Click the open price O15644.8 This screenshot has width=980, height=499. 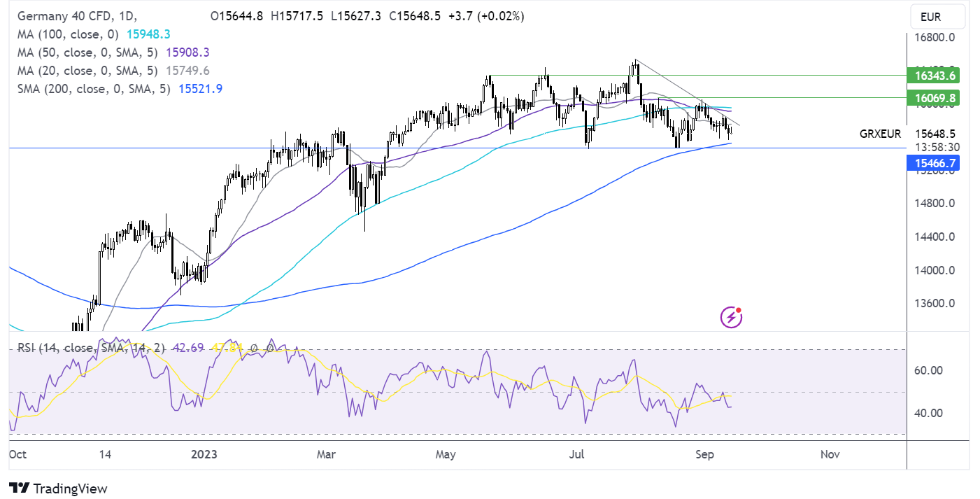[236, 16]
